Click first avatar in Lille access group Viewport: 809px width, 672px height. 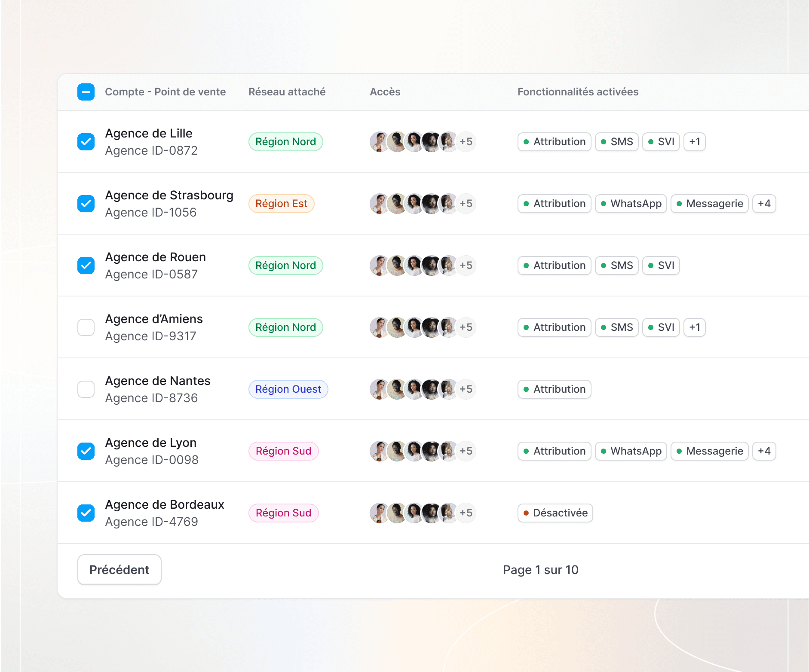click(x=379, y=142)
